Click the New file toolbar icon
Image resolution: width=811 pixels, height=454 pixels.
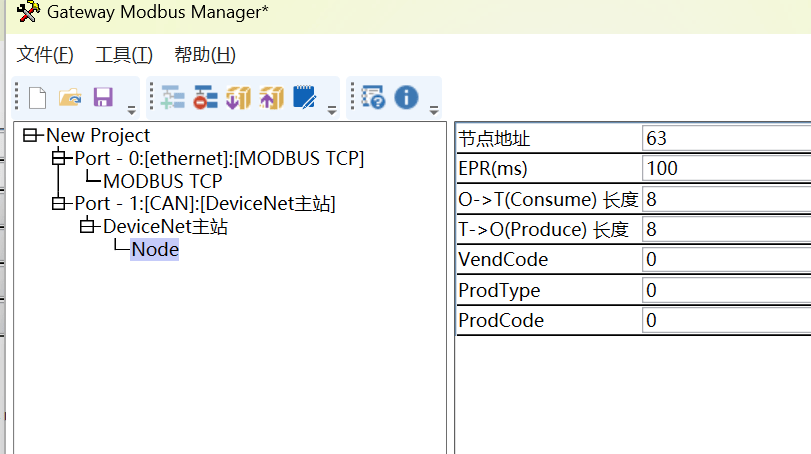(x=37, y=98)
